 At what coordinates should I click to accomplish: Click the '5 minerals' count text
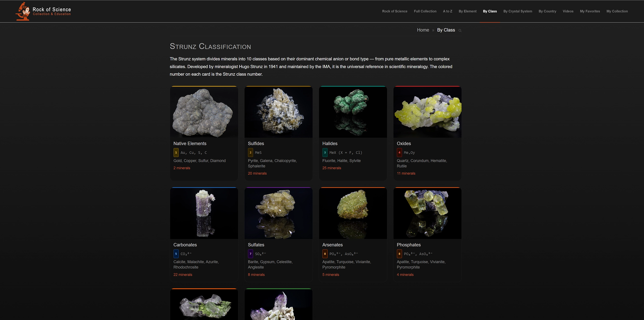(331, 275)
